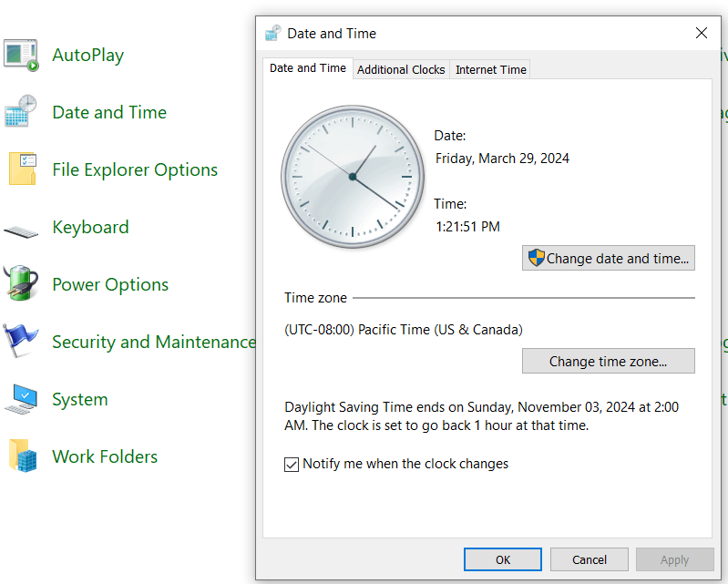Open the Keyboard link

coord(90,228)
